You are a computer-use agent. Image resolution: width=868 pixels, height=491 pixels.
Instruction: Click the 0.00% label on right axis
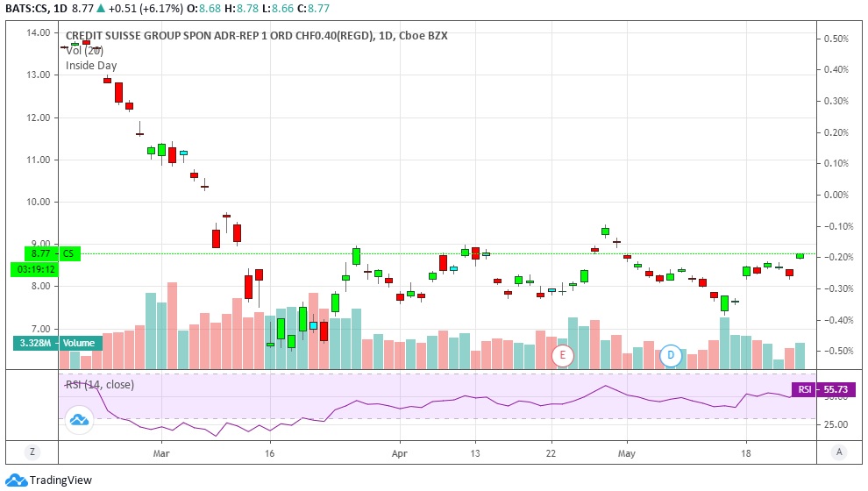tap(836, 195)
